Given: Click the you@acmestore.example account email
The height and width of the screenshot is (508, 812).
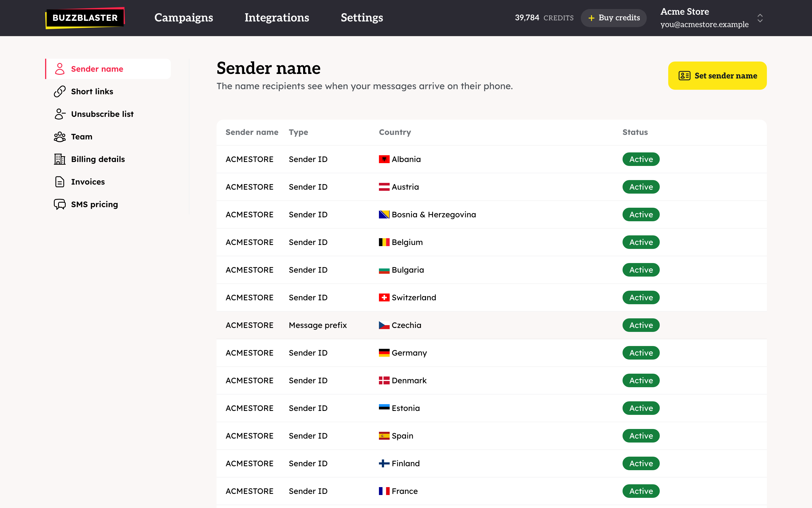Looking at the screenshot, I should 704,25.
